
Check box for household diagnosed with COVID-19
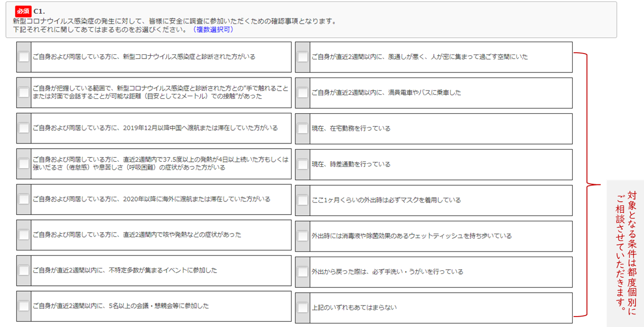[x=24, y=57]
